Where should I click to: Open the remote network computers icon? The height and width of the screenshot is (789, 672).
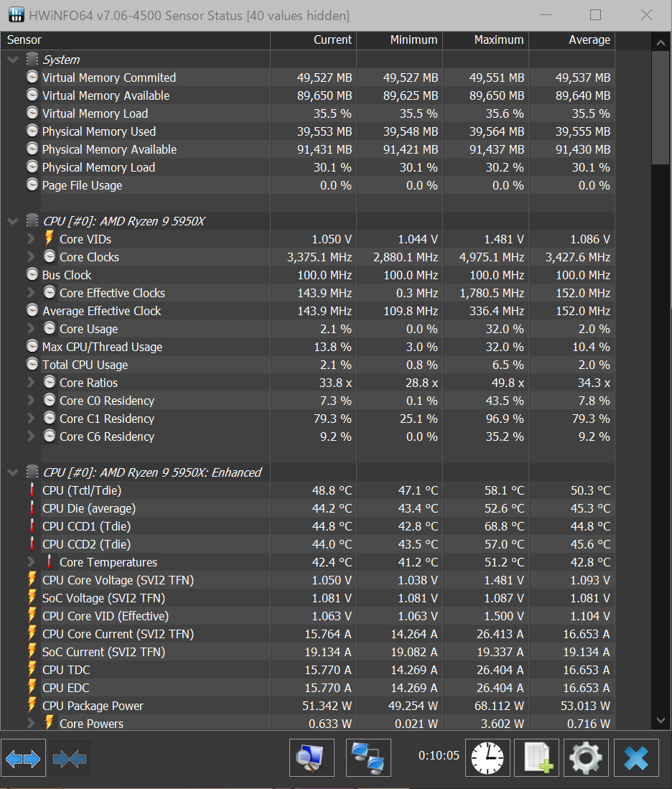[368, 758]
